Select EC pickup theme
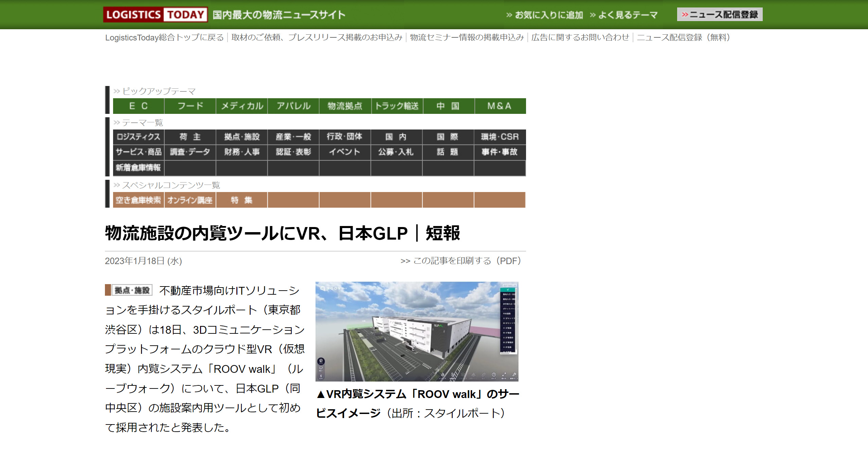 [x=139, y=106]
